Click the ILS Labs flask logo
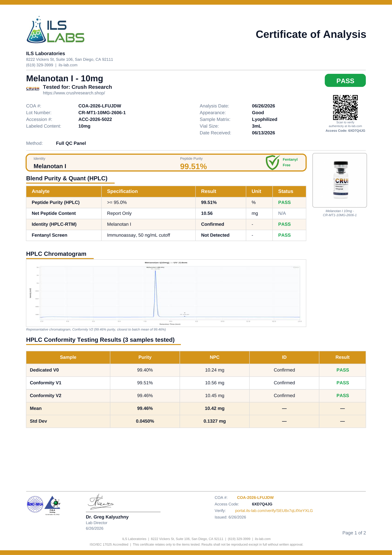The image size is (392, 555). click(55, 30)
